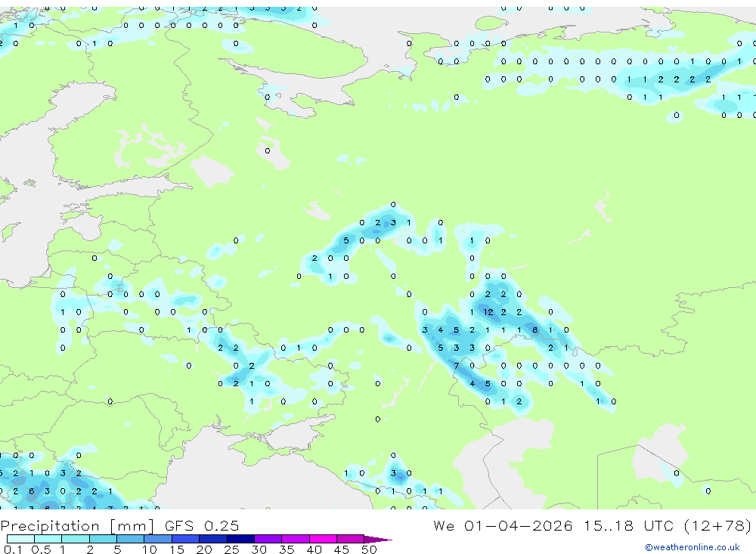Screen dimensions: 756x554
Task: Click the '8' precipitation value on the map
Action: click(x=534, y=330)
